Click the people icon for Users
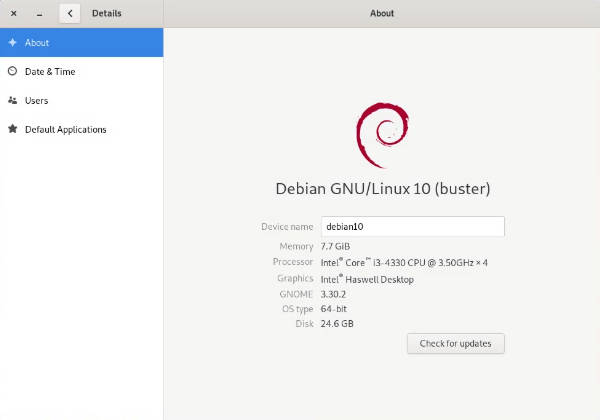The width and height of the screenshot is (600, 420). 13,100
